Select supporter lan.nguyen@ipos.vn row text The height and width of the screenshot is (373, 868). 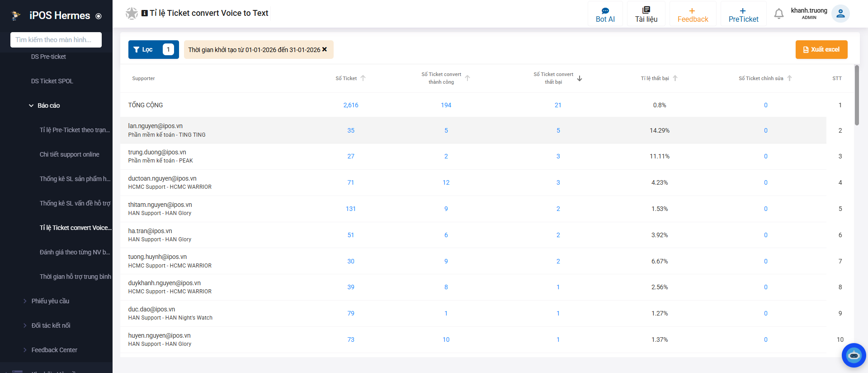pyautogui.click(x=156, y=126)
